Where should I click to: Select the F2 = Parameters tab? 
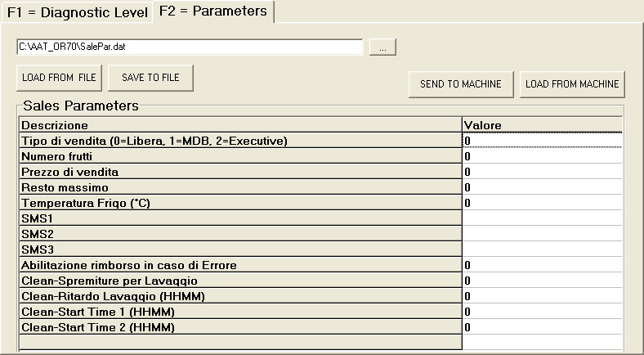213,11
